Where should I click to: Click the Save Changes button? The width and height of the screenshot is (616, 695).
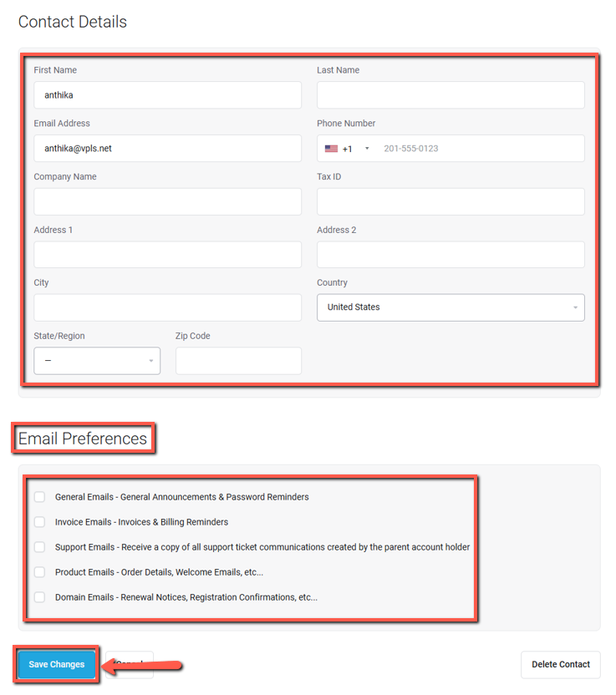click(x=57, y=665)
